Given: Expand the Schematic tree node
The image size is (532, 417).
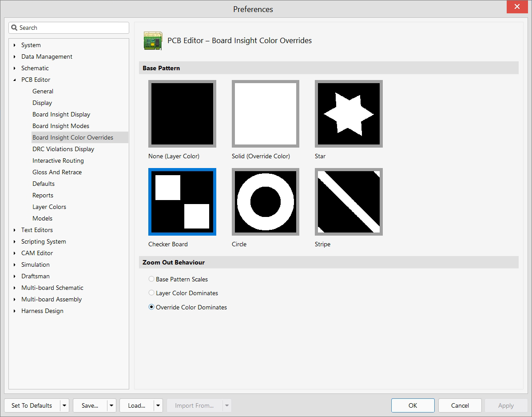Looking at the screenshot, I should pos(15,68).
